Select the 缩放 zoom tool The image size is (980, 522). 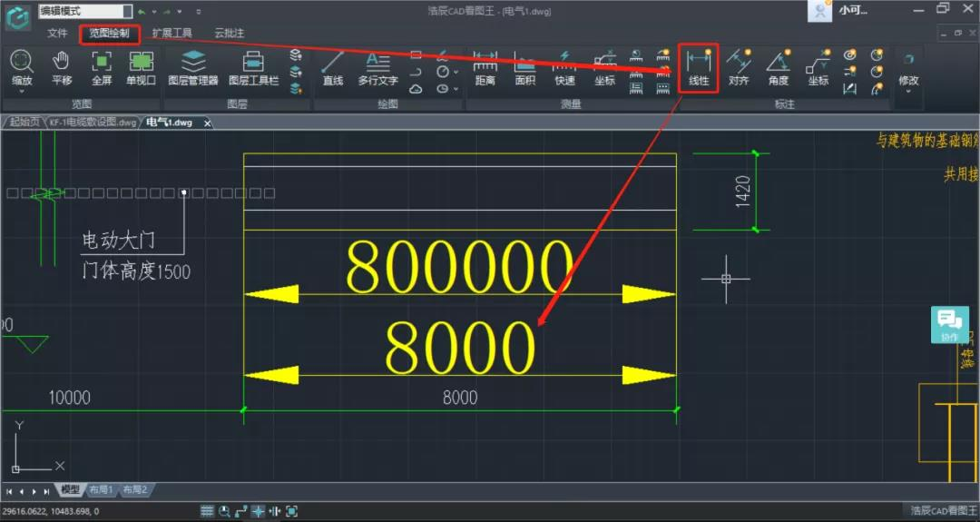(21, 67)
